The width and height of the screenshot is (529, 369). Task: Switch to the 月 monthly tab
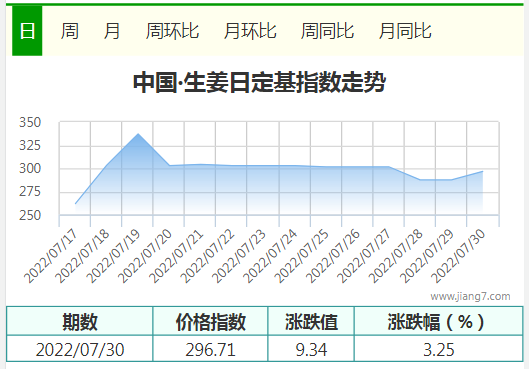tap(112, 31)
